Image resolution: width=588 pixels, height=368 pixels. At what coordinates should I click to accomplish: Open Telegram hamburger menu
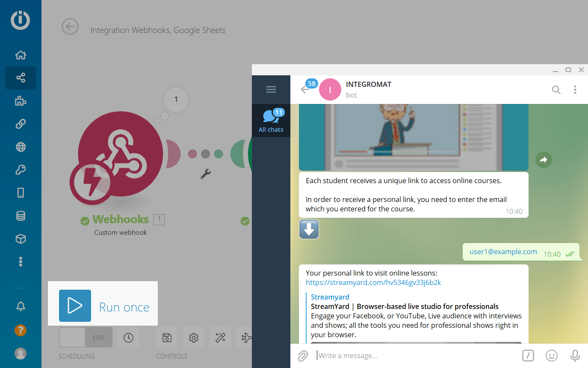click(x=271, y=89)
